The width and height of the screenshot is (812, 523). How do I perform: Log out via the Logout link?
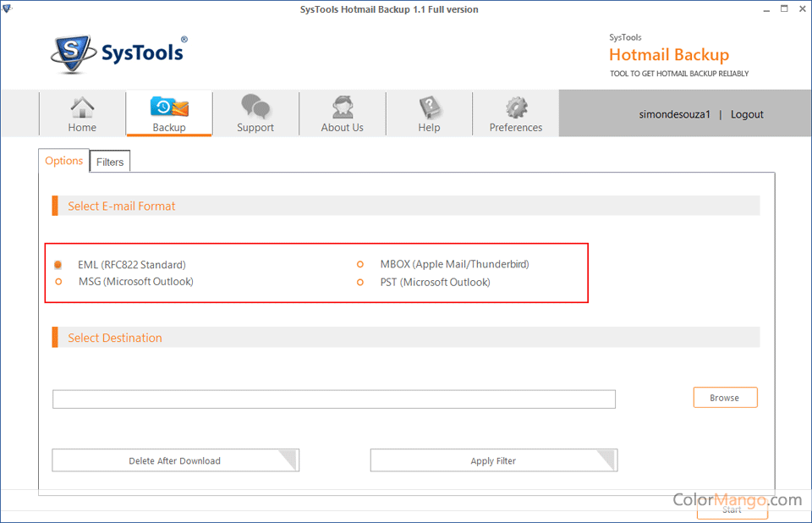(x=747, y=114)
